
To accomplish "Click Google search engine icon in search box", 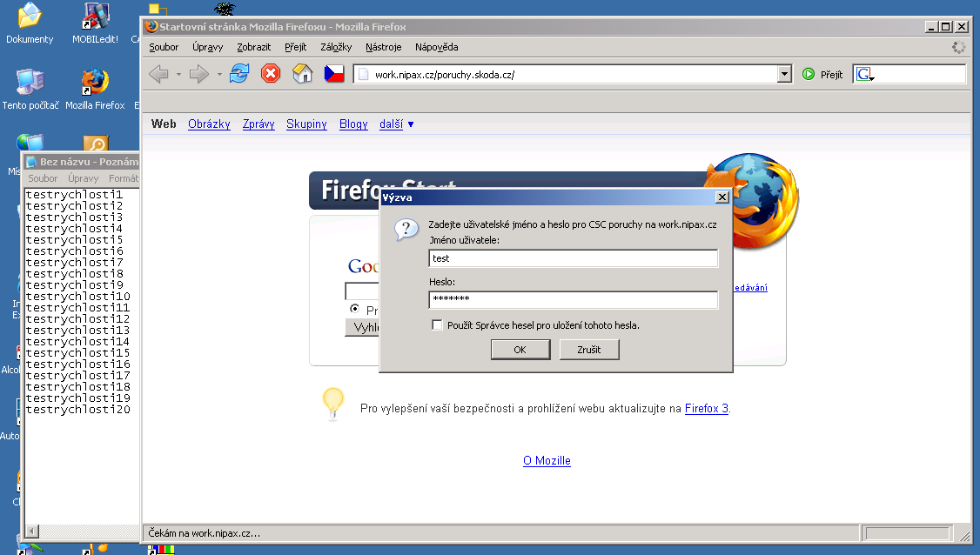I will (865, 74).
